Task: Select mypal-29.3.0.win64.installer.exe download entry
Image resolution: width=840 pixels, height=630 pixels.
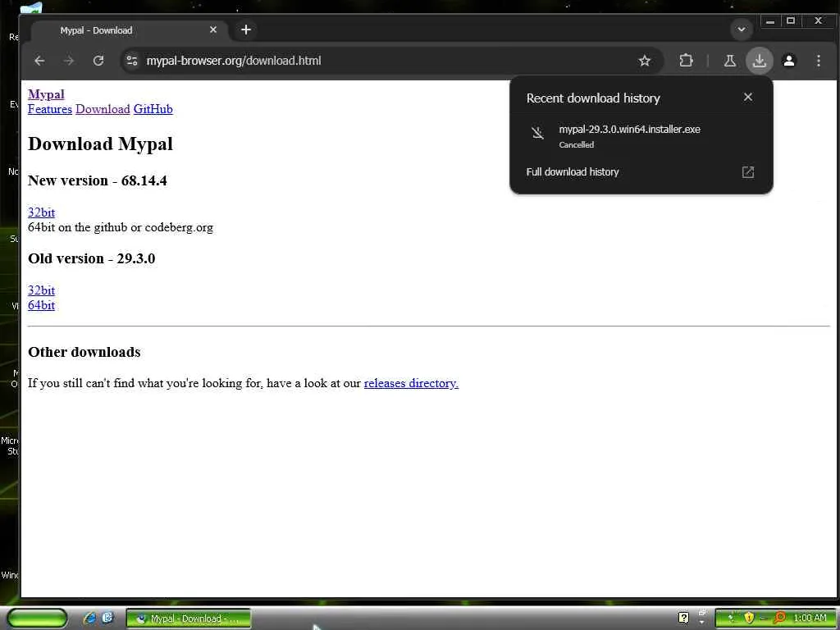Action: [x=641, y=136]
